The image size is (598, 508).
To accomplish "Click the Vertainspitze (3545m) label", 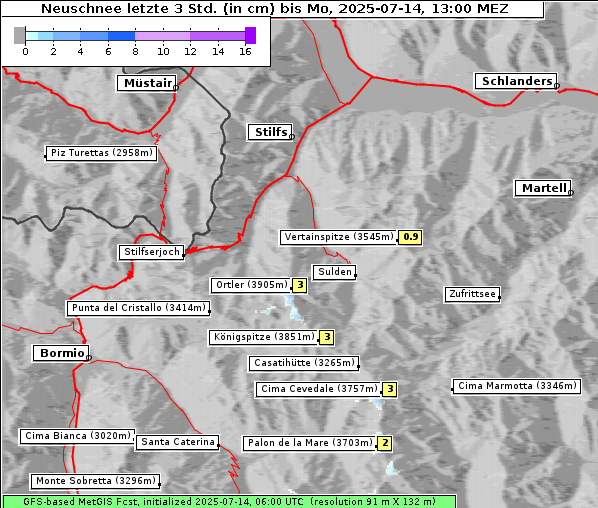I will (x=339, y=237).
